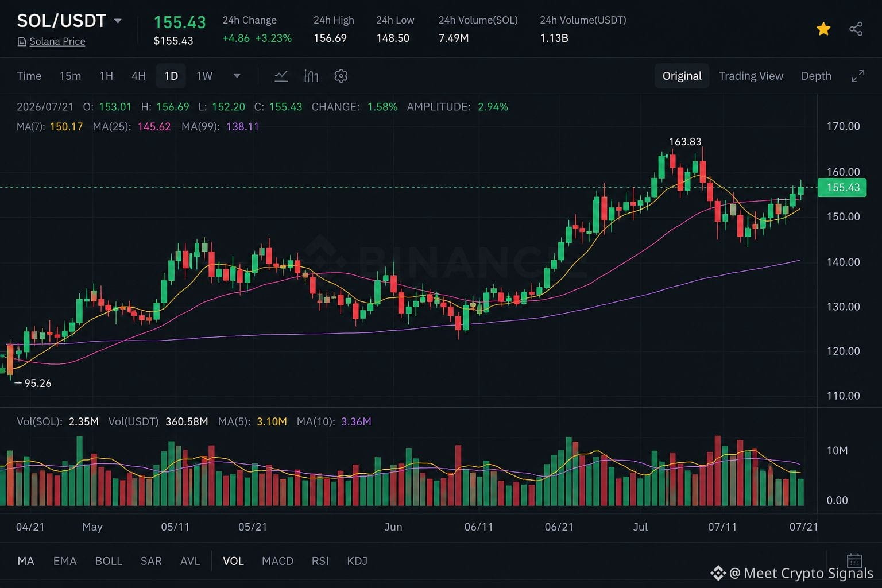Open chart settings gear icon
882x588 pixels.
341,76
